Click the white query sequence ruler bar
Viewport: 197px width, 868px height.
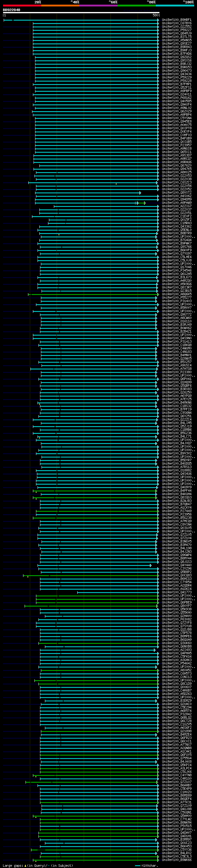tap(81, 12)
